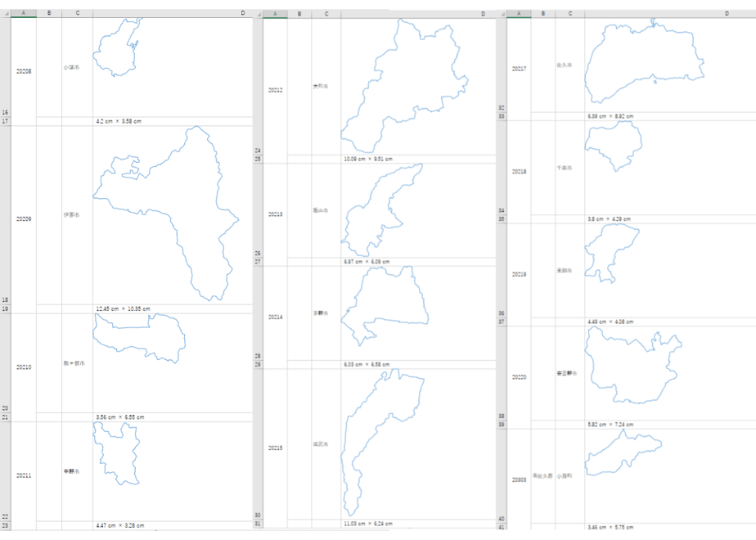Select the cell containing code 20220
756x540 pixels.
tap(519, 377)
